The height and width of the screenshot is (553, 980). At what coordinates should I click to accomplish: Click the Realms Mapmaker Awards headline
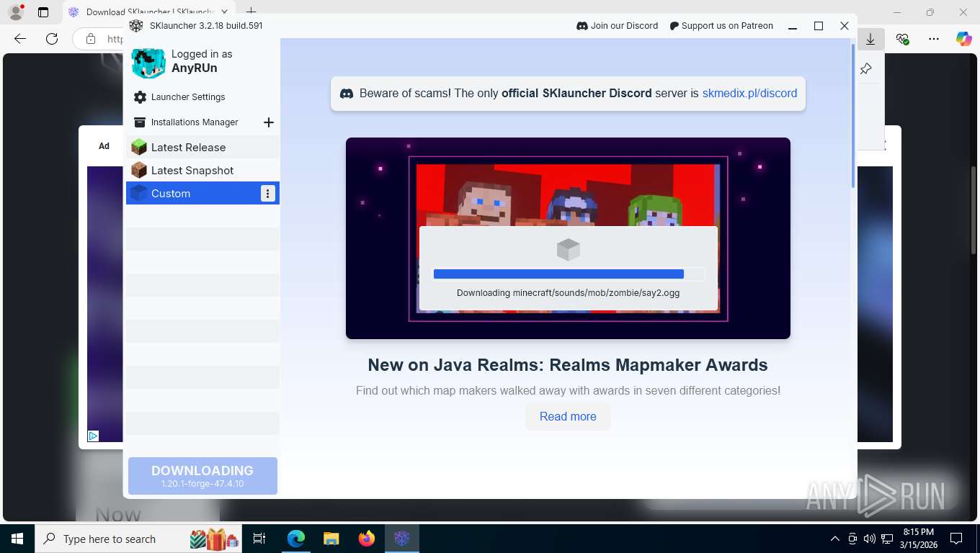tap(568, 365)
